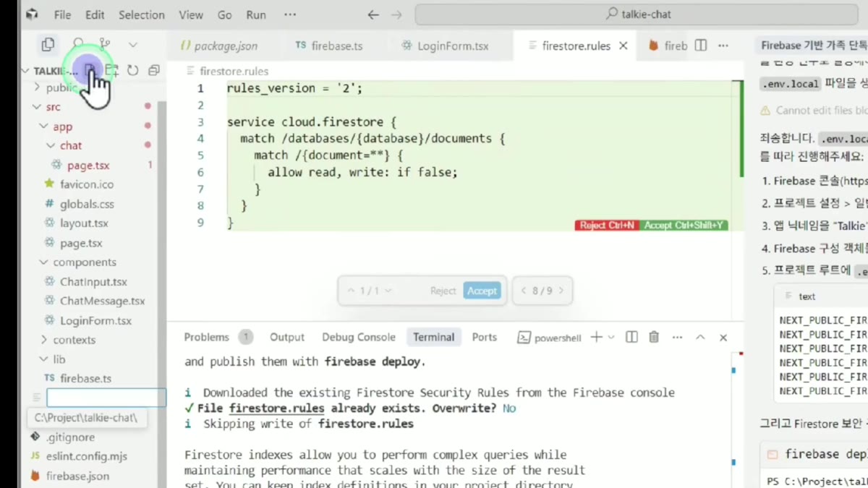Accept the proposed firestore.rules change
The image size is (868, 488).
pos(482,291)
